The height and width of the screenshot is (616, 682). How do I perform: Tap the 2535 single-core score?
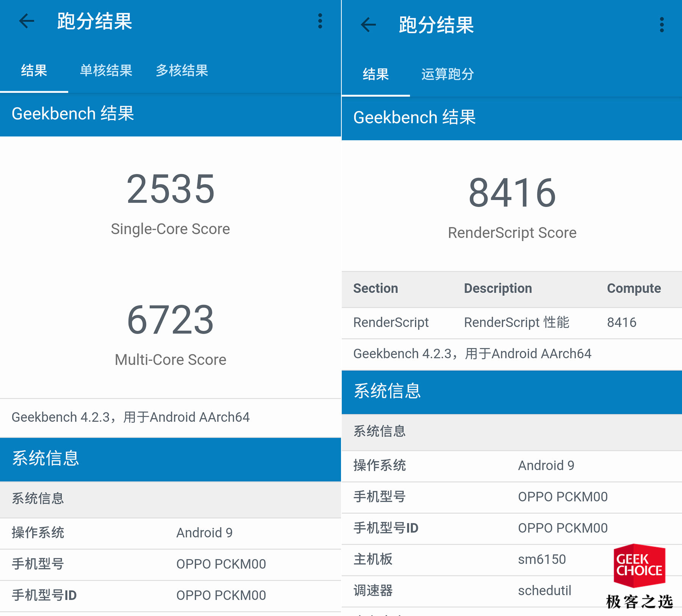[x=170, y=189]
